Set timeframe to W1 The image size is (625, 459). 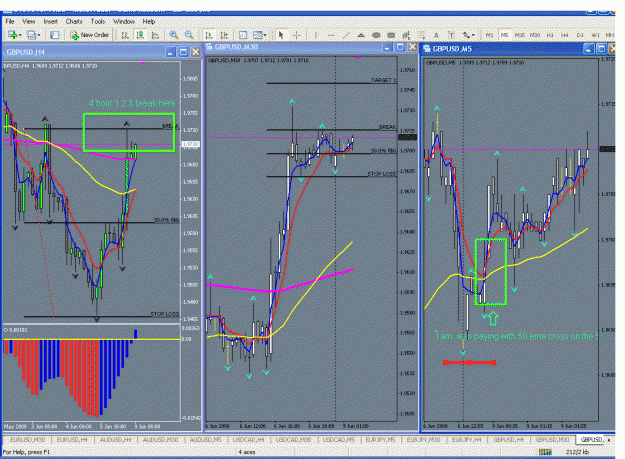tap(595, 35)
